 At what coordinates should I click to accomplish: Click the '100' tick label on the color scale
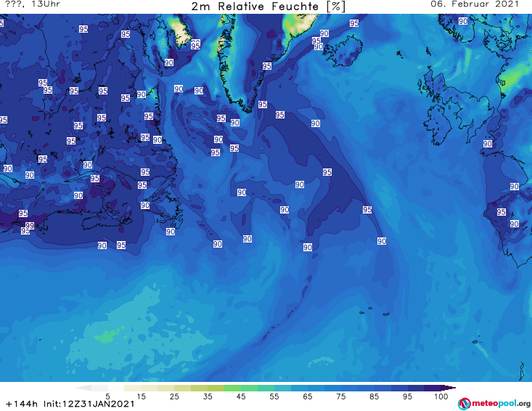[441, 396]
